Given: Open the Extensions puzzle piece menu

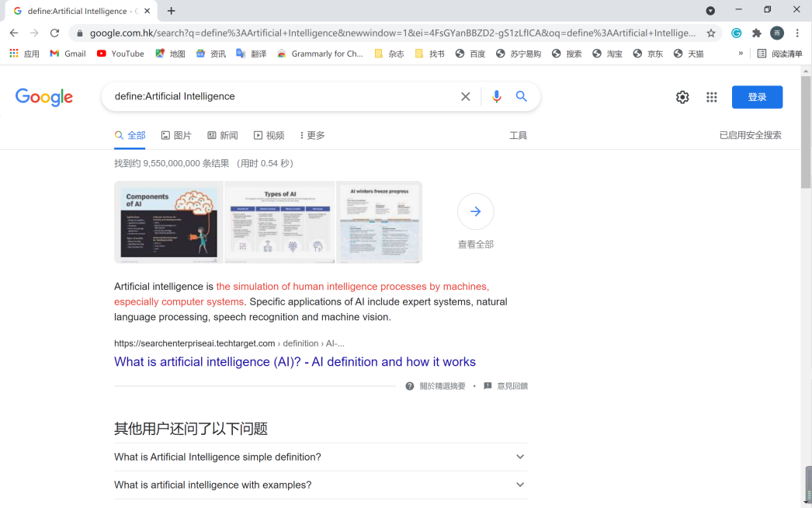Looking at the screenshot, I should (x=757, y=33).
